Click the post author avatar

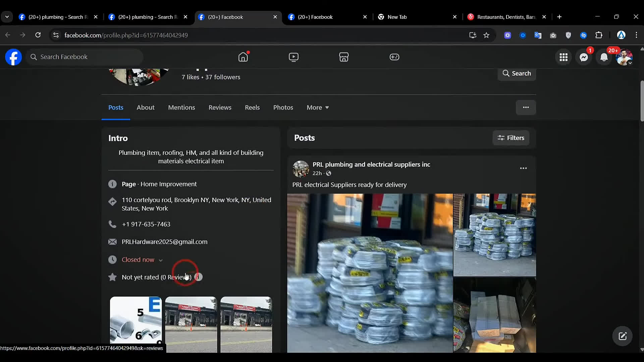pos(301,169)
